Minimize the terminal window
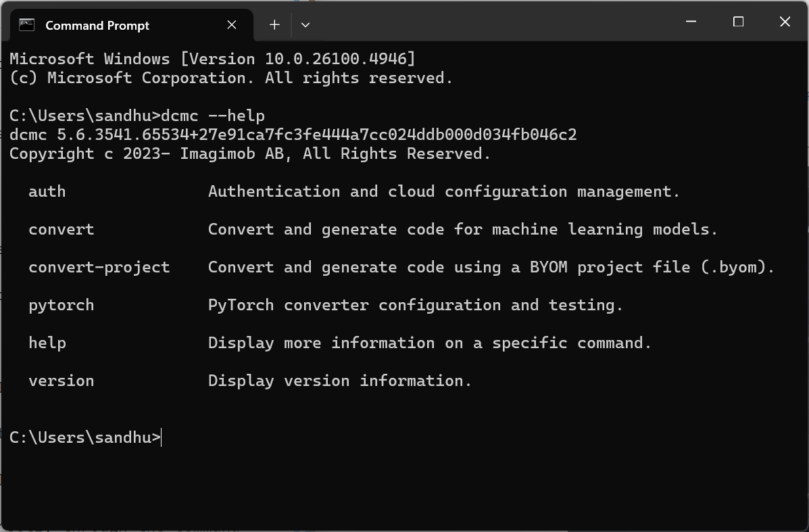This screenshot has width=809, height=532. (691, 22)
